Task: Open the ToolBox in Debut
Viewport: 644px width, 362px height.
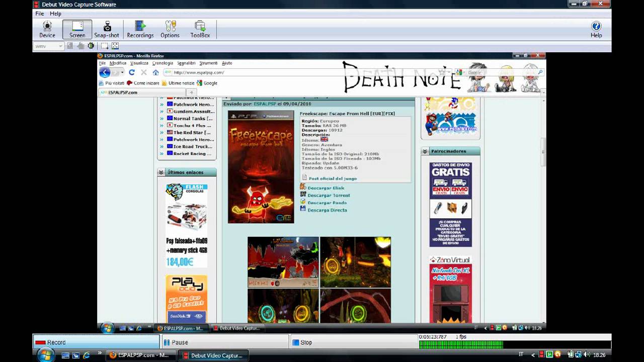Action: [200, 30]
